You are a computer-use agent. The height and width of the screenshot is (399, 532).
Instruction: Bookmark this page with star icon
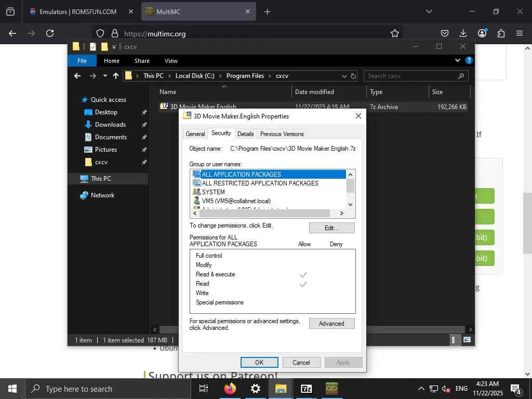394,33
